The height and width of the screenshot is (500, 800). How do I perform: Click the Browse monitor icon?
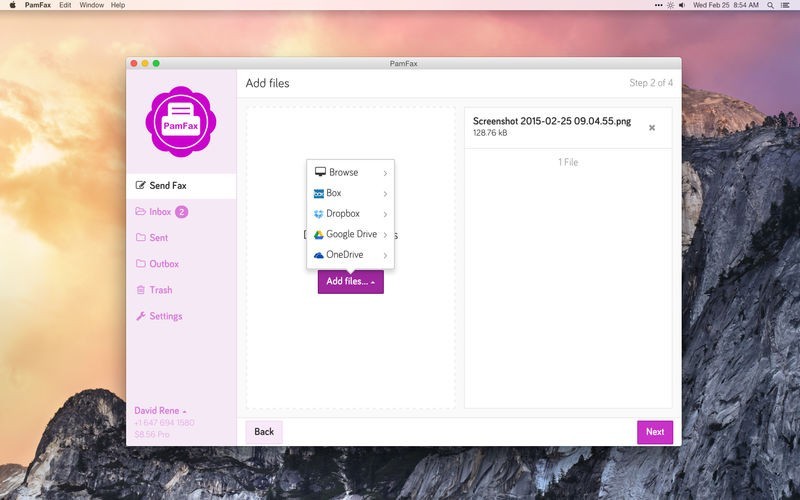[x=320, y=172]
